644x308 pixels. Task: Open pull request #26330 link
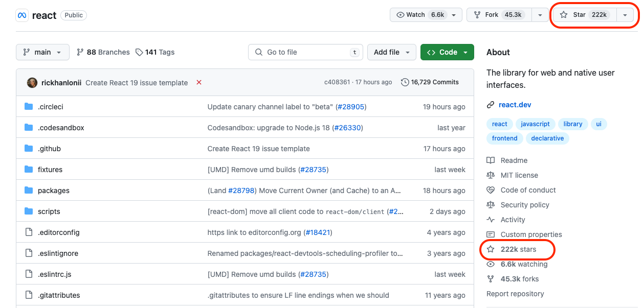click(x=347, y=128)
